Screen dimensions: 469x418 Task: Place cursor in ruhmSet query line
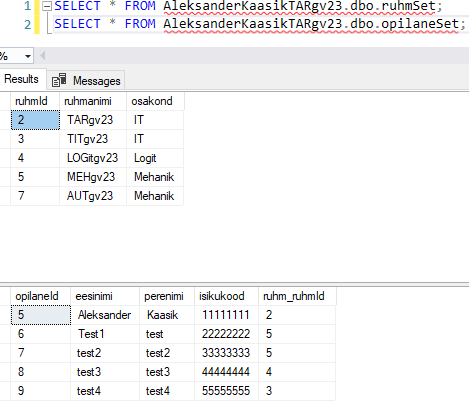(248, 6)
